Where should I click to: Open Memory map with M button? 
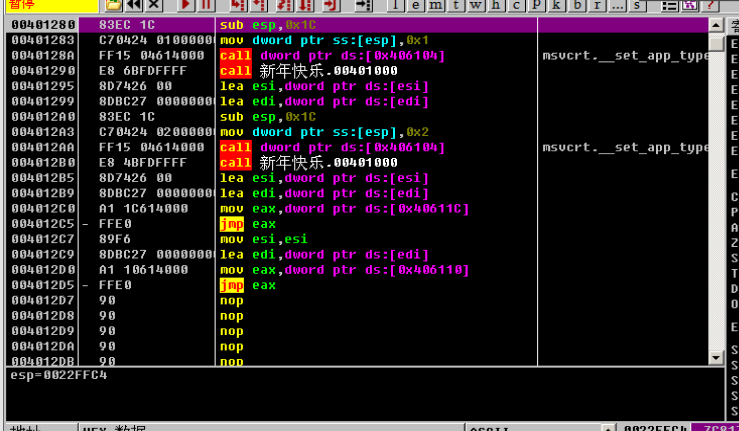(434, 6)
